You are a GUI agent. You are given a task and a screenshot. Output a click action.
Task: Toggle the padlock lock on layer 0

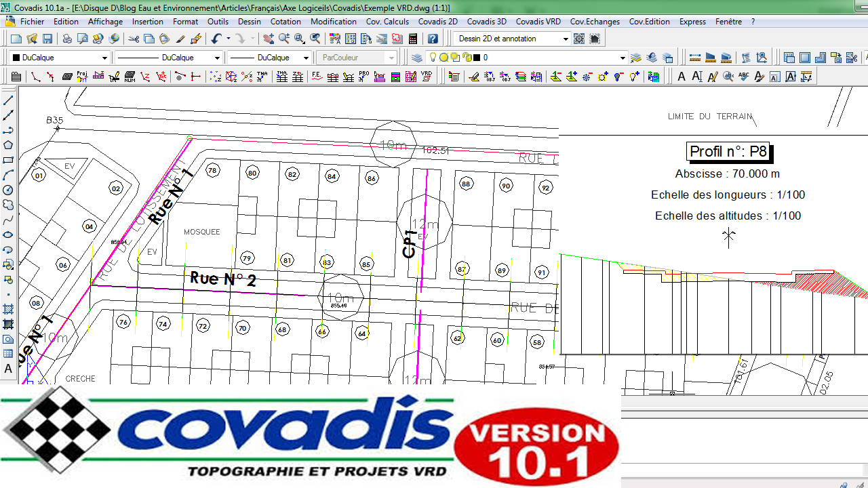[466, 57]
